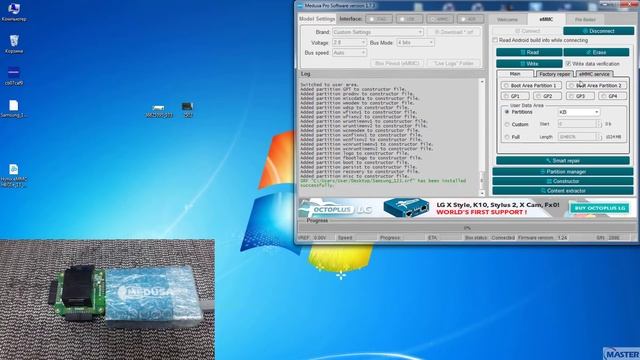
Task: Open the Model Settings tab
Action: pos(317,19)
